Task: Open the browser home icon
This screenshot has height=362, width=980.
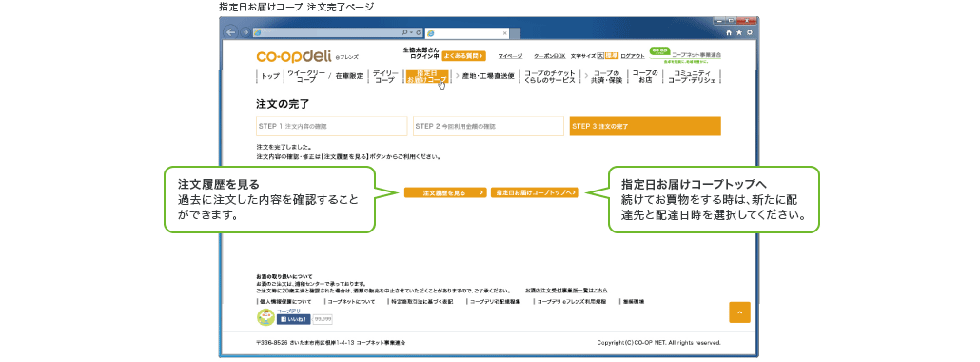Action: pos(730,32)
